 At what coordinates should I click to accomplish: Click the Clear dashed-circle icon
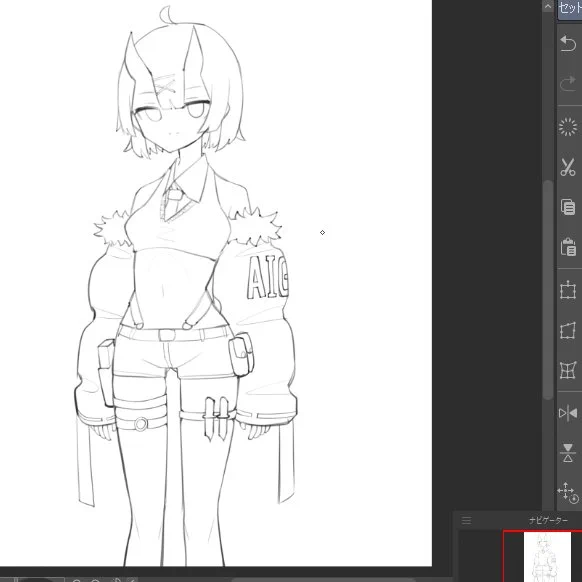pyautogui.click(x=568, y=127)
